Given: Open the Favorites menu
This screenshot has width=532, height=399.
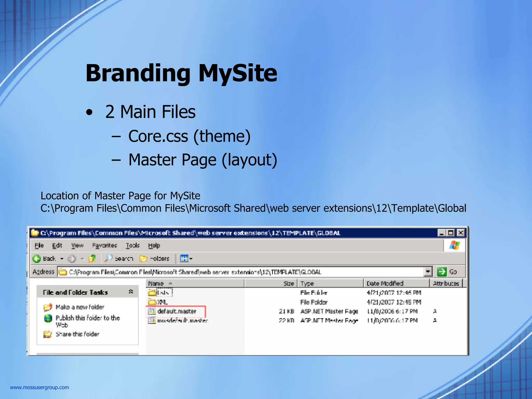Looking at the screenshot, I should tap(104, 245).
